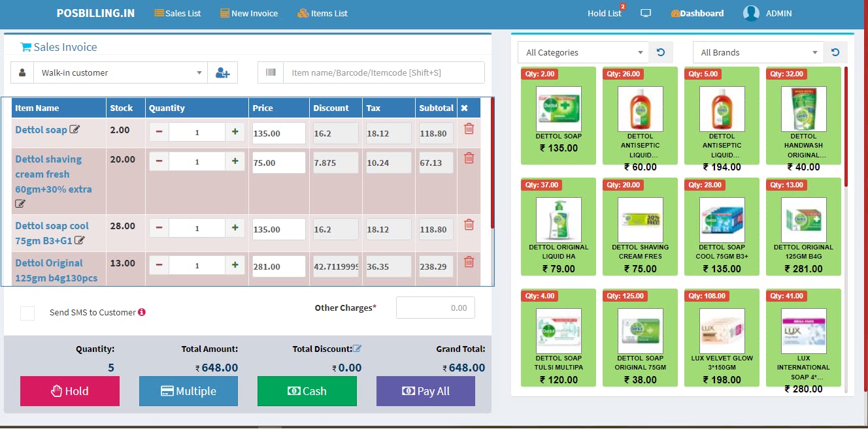Open the All Categories dropdown
This screenshot has height=429, width=868.
coord(582,52)
